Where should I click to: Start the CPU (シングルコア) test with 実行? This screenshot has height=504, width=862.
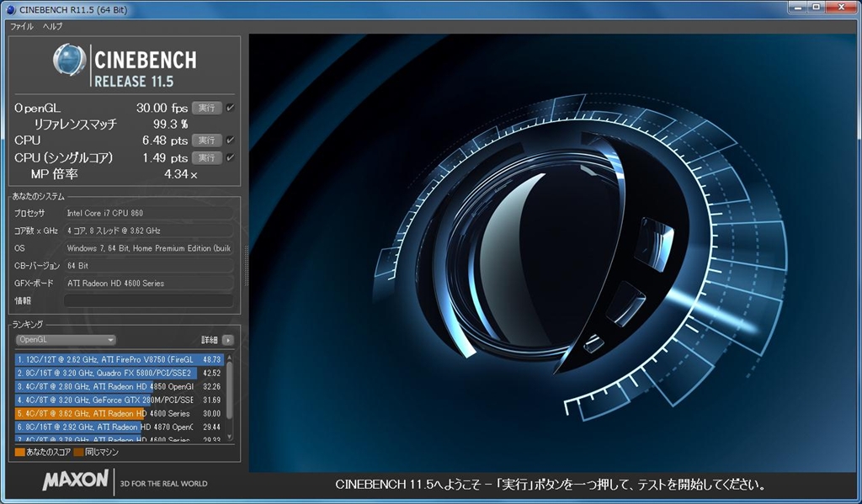pyautogui.click(x=205, y=157)
